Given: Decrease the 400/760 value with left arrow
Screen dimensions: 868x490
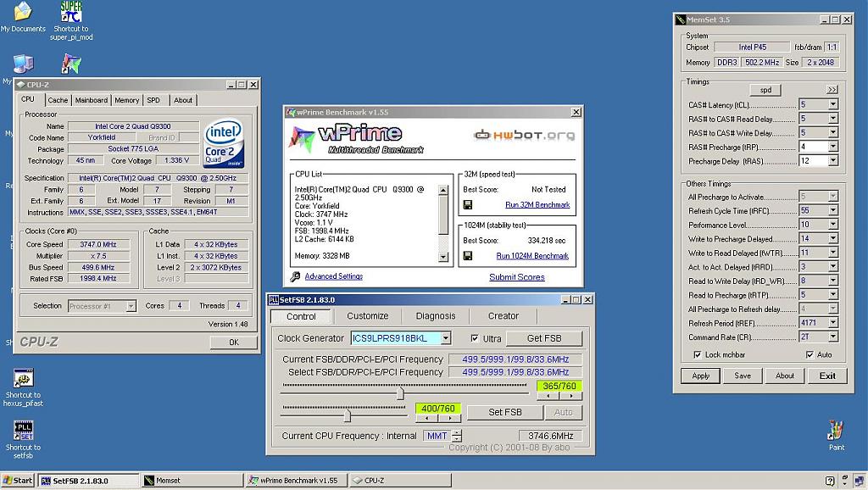Looking at the screenshot, I should point(427,419).
